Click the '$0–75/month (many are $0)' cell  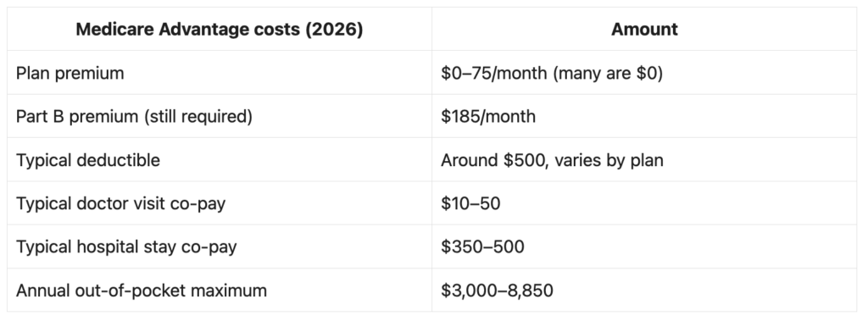tap(644, 73)
